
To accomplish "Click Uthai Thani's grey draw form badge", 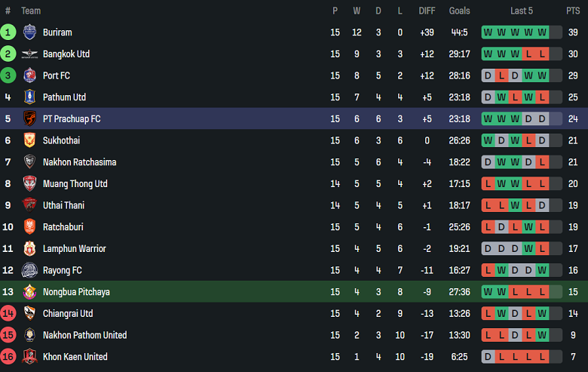I will click(x=542, y=205).
